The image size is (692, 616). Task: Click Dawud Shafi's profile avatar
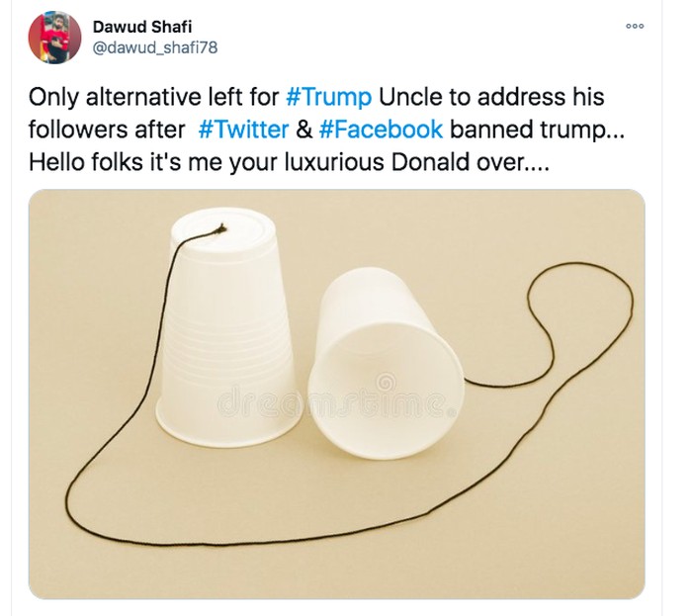[54, 38]
